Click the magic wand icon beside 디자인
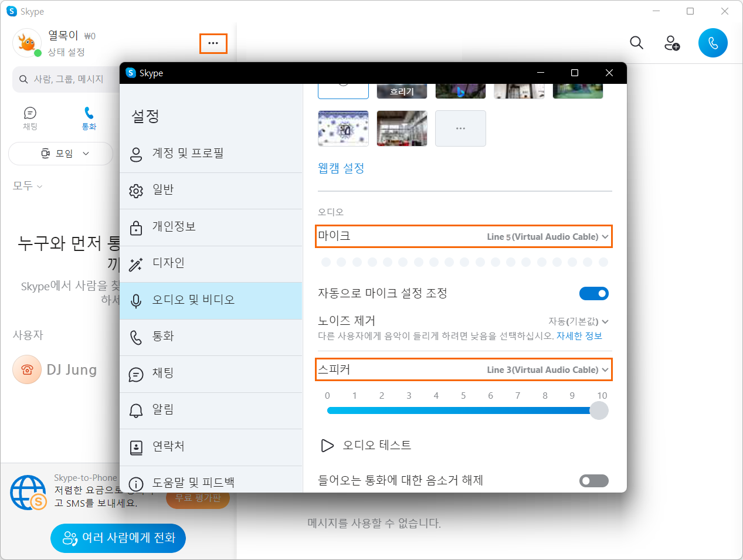The width and height of the screenshot is (743, 560). (x=136, y=264)
